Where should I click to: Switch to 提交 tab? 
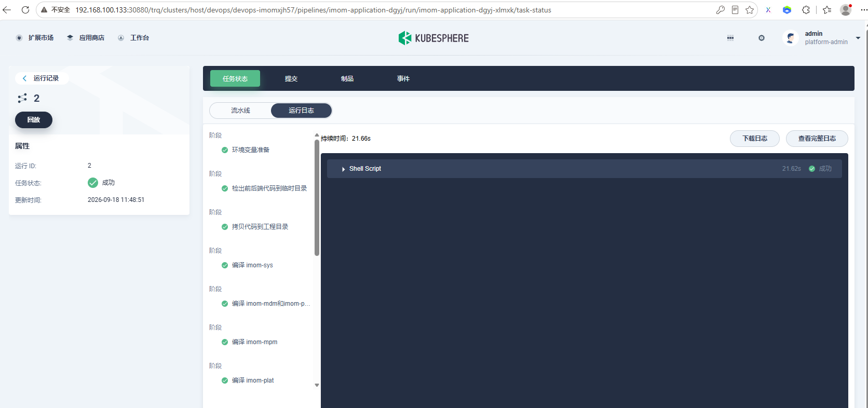coord(291,79)
